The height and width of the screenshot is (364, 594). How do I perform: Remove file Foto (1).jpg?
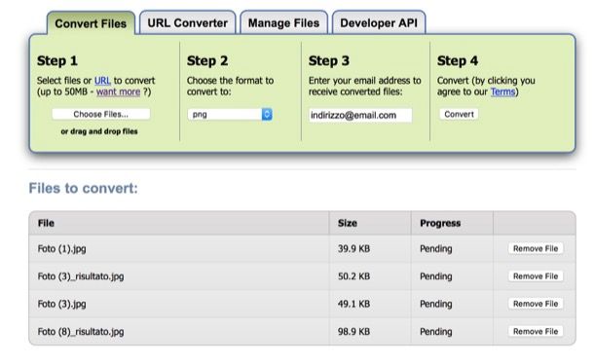coord(536,248)
